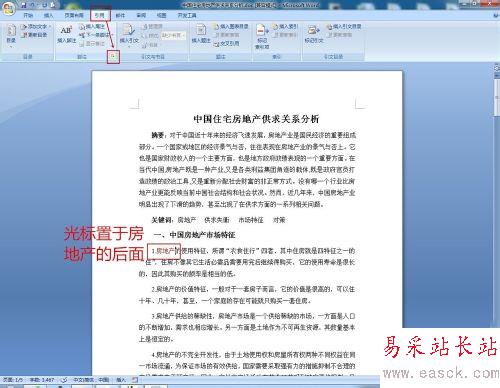
Task: Click heading 一、中国房地产市场特征
Action: click(195, 235)
